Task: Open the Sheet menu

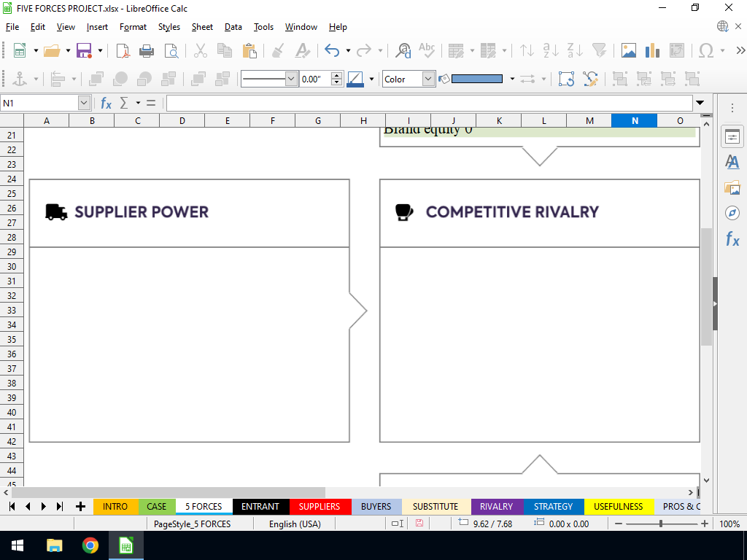Action: (202, 27)
